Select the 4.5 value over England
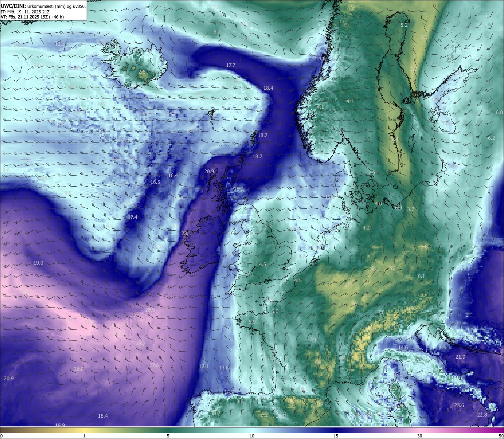 [x=263, y=264]
